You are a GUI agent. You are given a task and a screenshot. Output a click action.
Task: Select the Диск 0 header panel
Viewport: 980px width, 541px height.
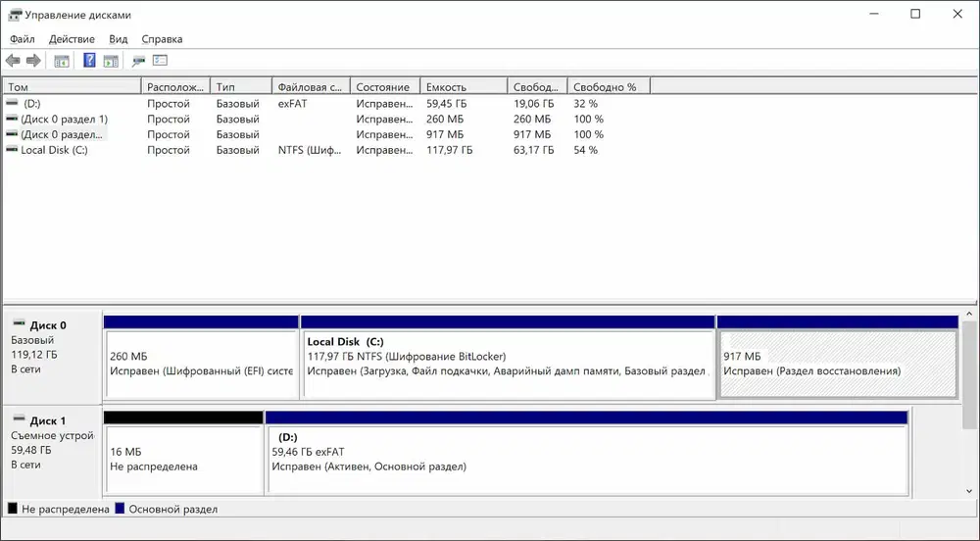tap(53, 356)
